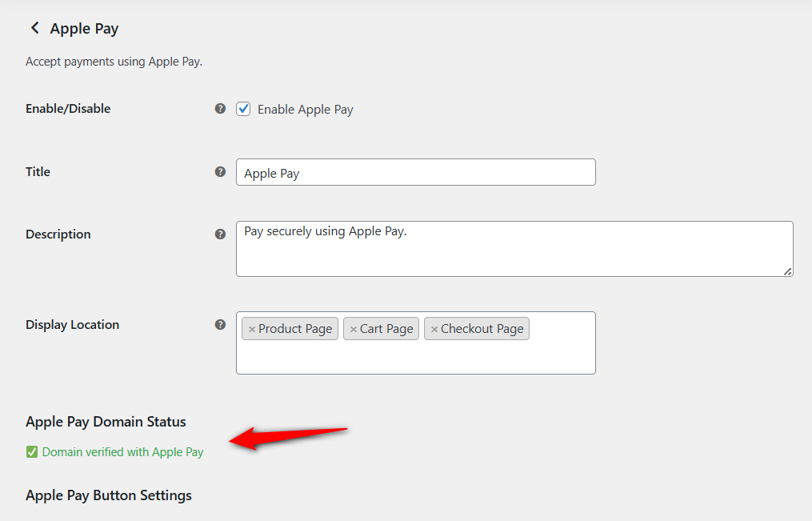Click the Display Location label
812x521 pixels.
tap(73, 325)
